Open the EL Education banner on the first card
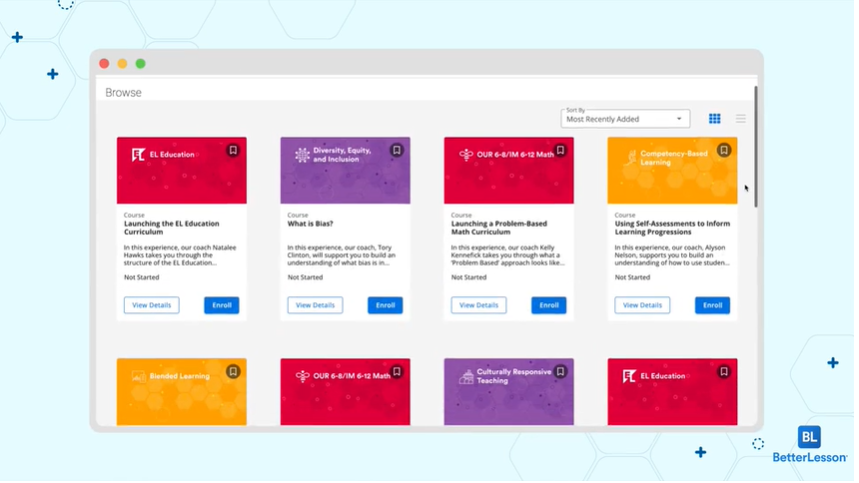The height and width of the screenshot is (483, 859). 182,171
